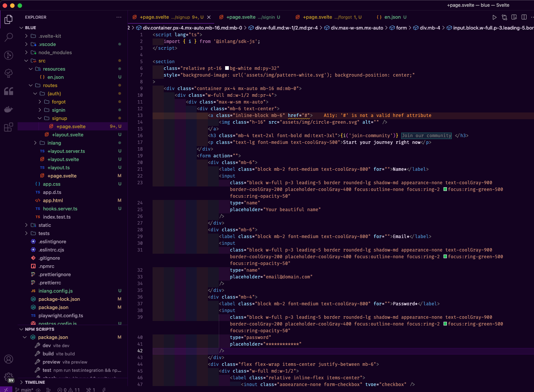
Task: Open package.json file in explorer tree
Action: pyautogui.click(x=53, y=307)
